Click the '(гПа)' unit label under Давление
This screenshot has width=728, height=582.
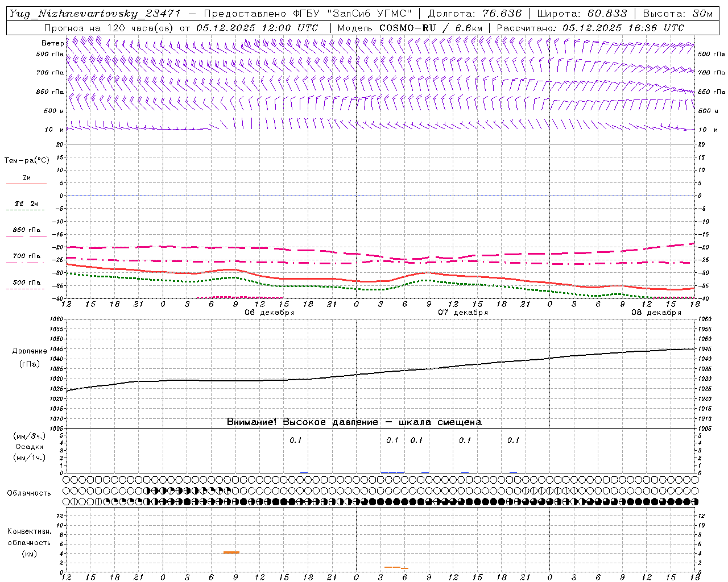[x=29, y=364]
